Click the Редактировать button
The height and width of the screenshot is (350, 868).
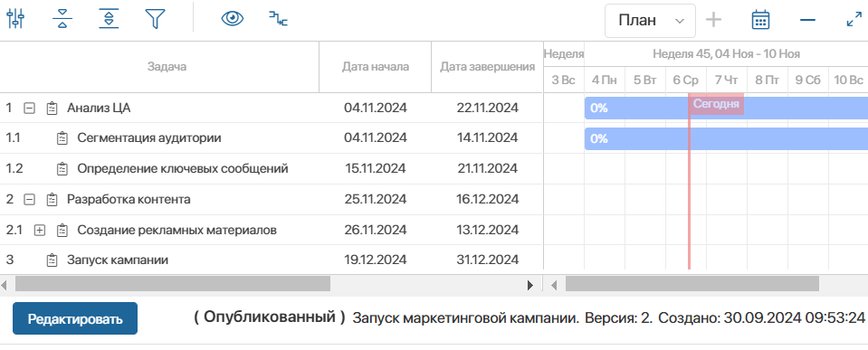point(75,318)
